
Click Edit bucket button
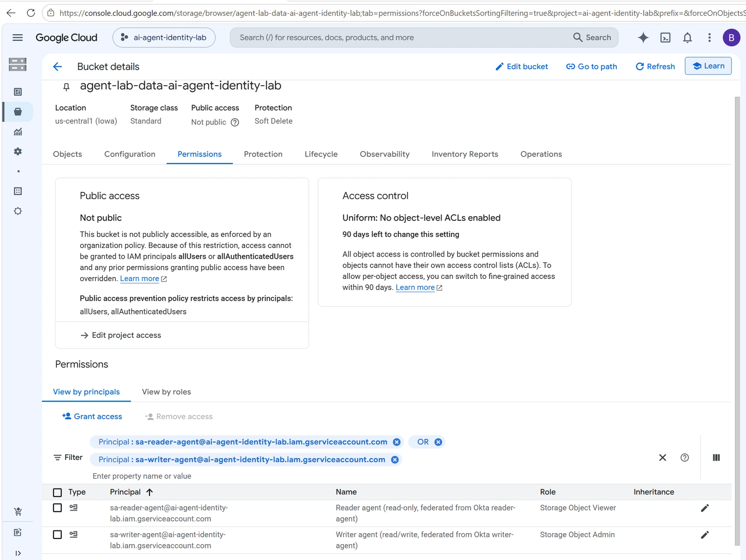pos(521,67)
